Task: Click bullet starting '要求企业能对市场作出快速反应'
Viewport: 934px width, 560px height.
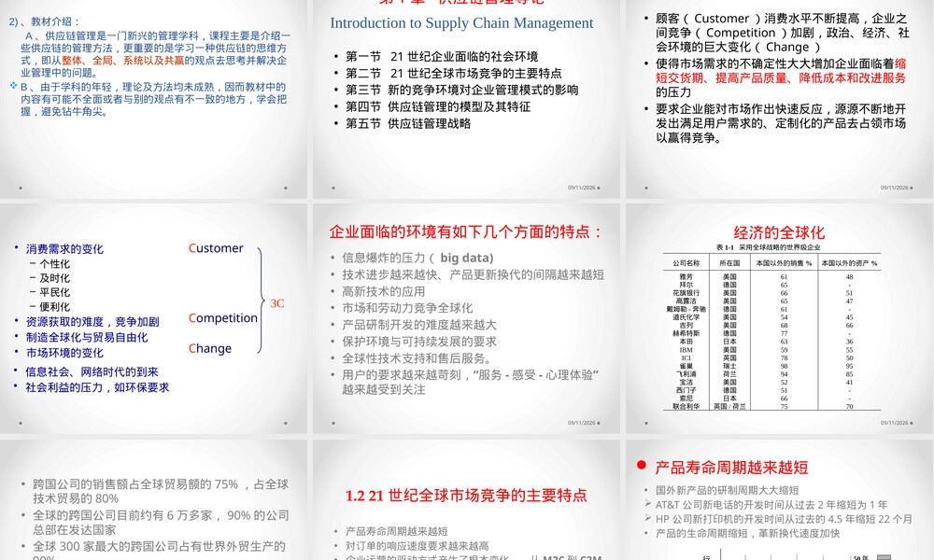Action: click(781, 123)
